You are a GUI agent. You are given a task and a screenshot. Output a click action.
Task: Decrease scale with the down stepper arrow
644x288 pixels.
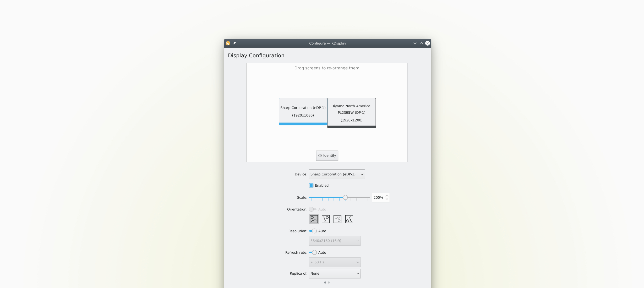(387, 199)
